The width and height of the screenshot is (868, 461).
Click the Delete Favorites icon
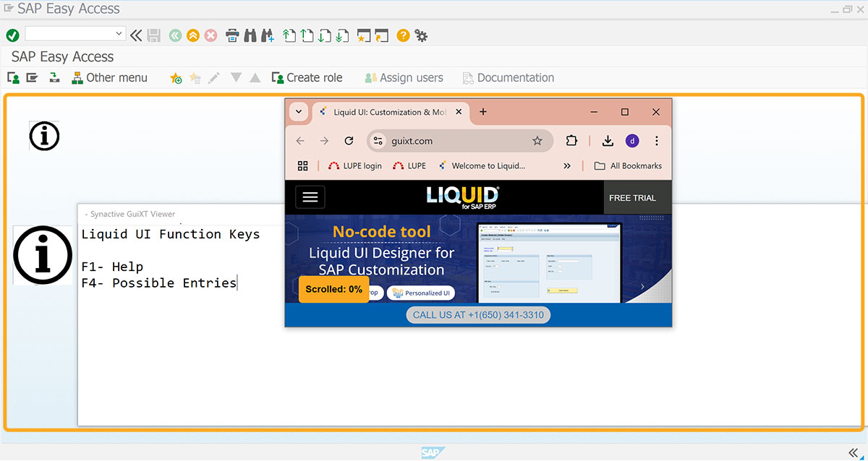pos(195,77)
